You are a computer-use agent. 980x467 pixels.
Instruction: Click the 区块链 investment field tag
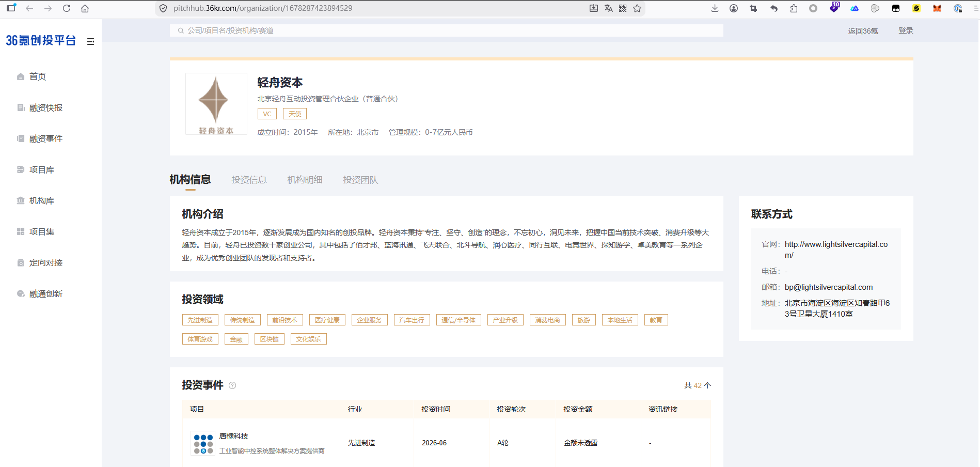[270, 339]
